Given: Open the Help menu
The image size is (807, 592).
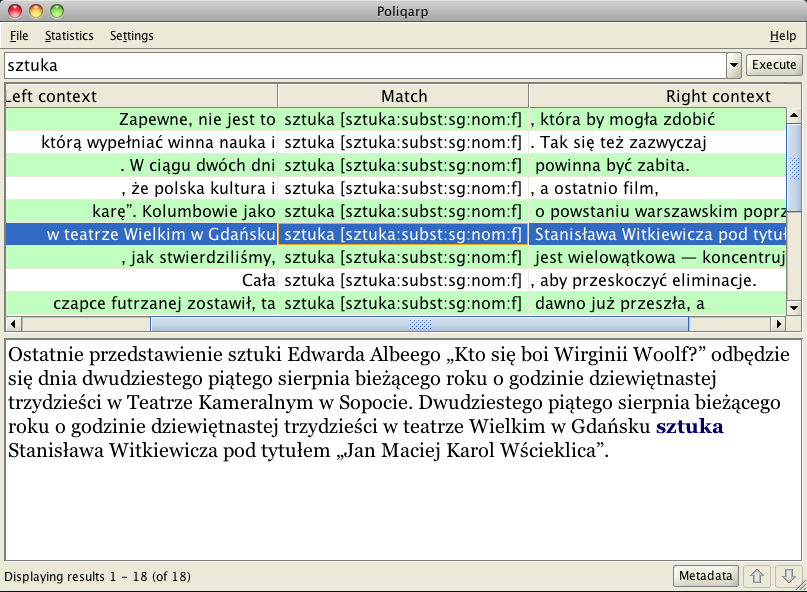Looking at the screenshot, I should [782, 36].
